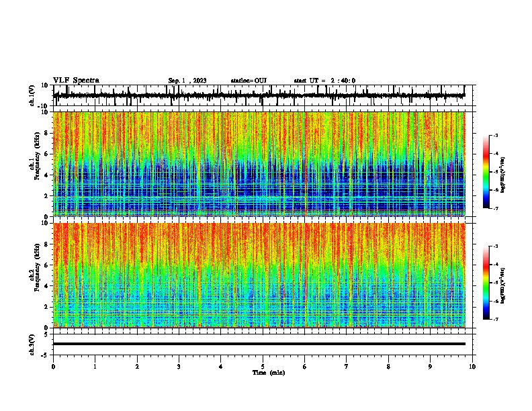
Task: Click the "-7" tick on the ch.2 colorbar
Action: [496, 319]
